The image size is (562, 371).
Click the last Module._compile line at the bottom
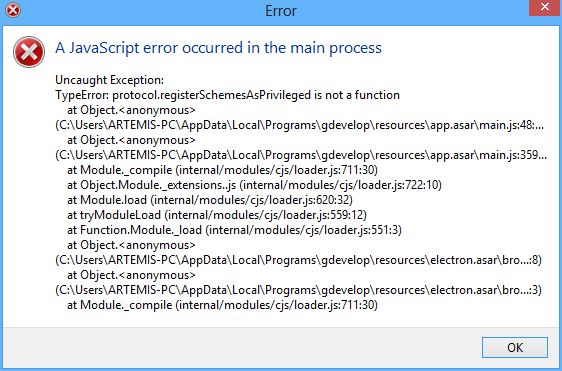tap(222, 305)
